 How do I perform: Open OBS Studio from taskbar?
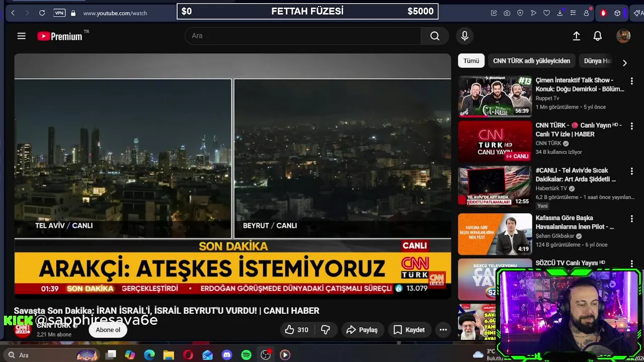[266, 355]
